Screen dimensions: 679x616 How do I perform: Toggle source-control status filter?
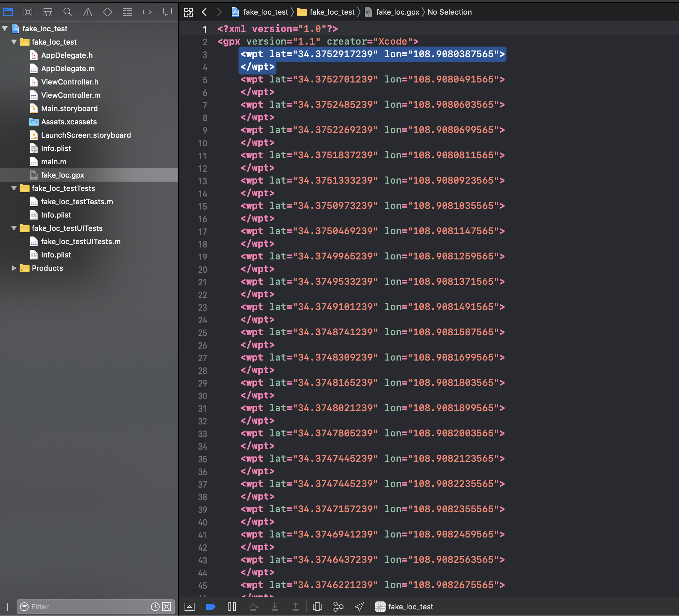coord(167,607)
